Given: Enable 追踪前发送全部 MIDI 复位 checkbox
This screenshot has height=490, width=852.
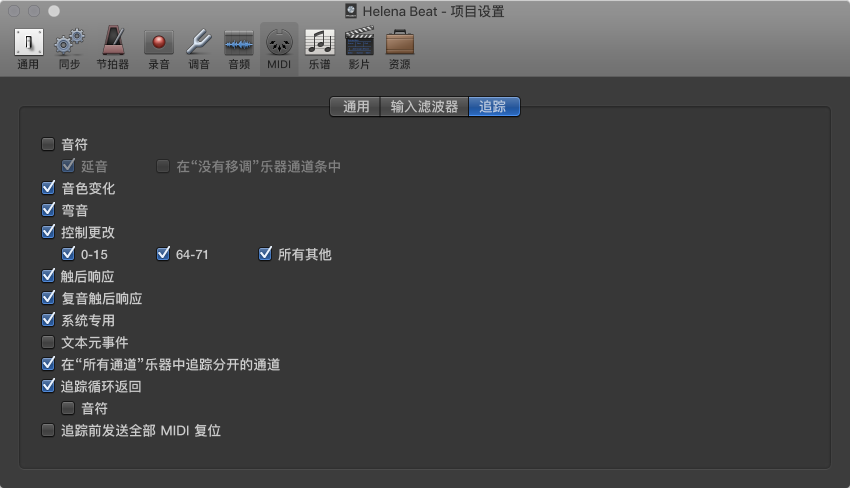Looking at the screenshot, I should 48,430.
